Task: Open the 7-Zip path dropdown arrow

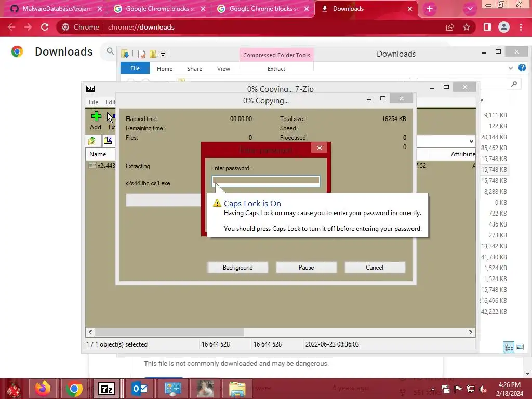Action: click(x=471, y=141)
